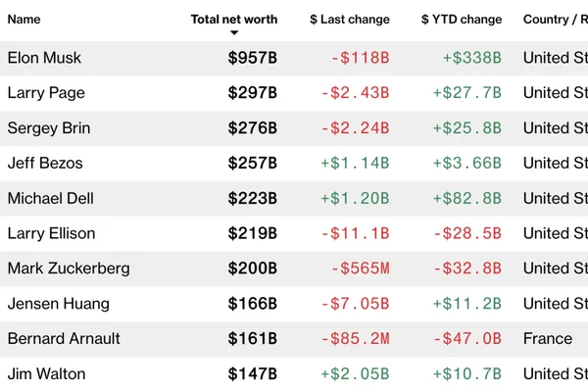Open Bernard Arnault's entry

[64, 339]
